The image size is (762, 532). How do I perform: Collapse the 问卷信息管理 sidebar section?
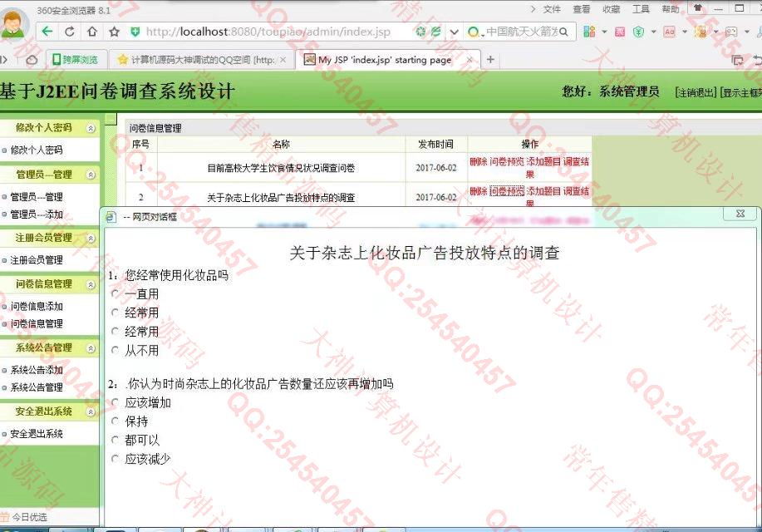click(91, 284)
